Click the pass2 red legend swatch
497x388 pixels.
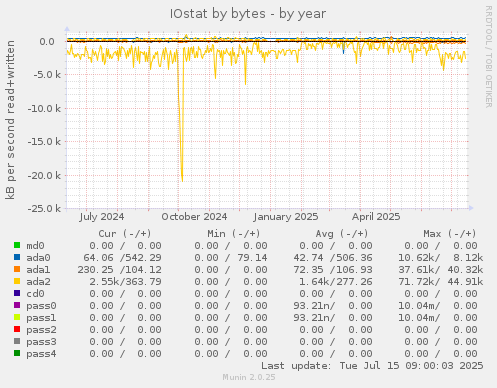click(x=17, y=329)
